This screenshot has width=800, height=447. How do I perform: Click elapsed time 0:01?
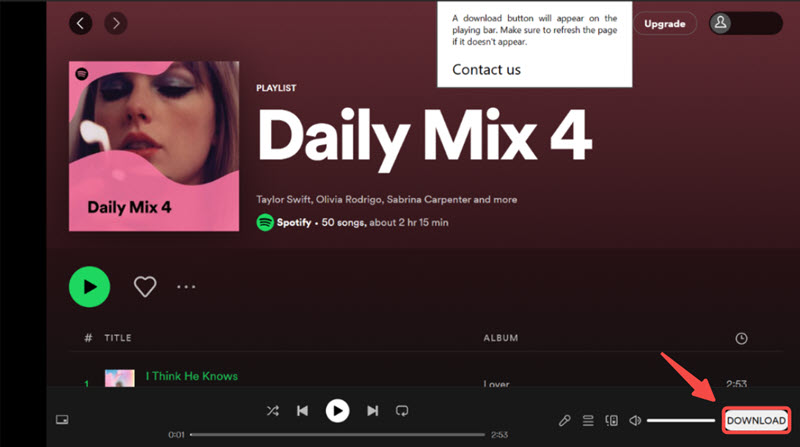click(x=177, y=435)
